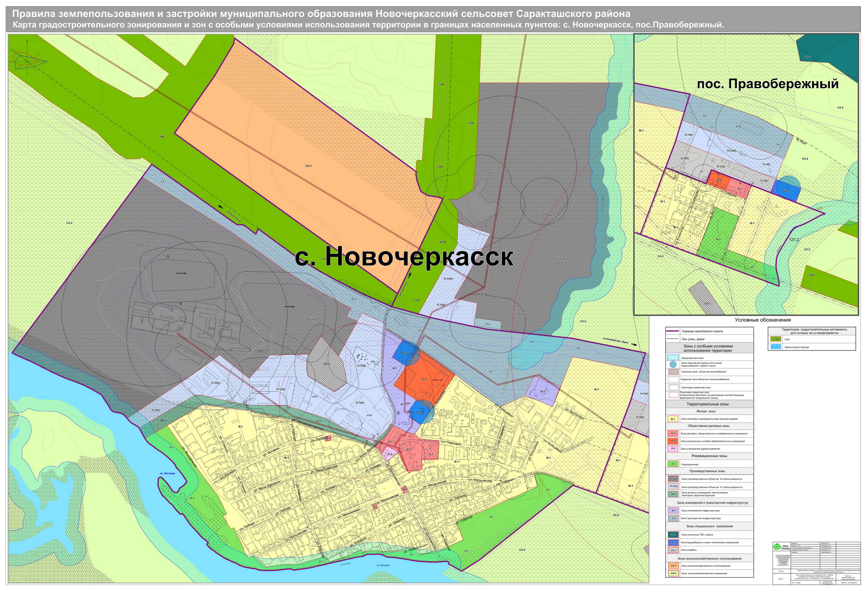Click the ГЛФ green legend icon
868x589 pixels.
(775, 339)
